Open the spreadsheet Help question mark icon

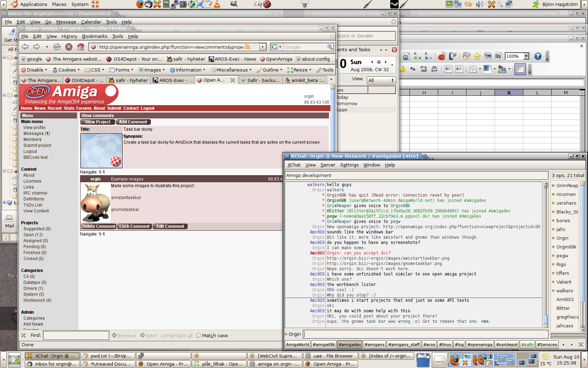click(x=538, y=56)
